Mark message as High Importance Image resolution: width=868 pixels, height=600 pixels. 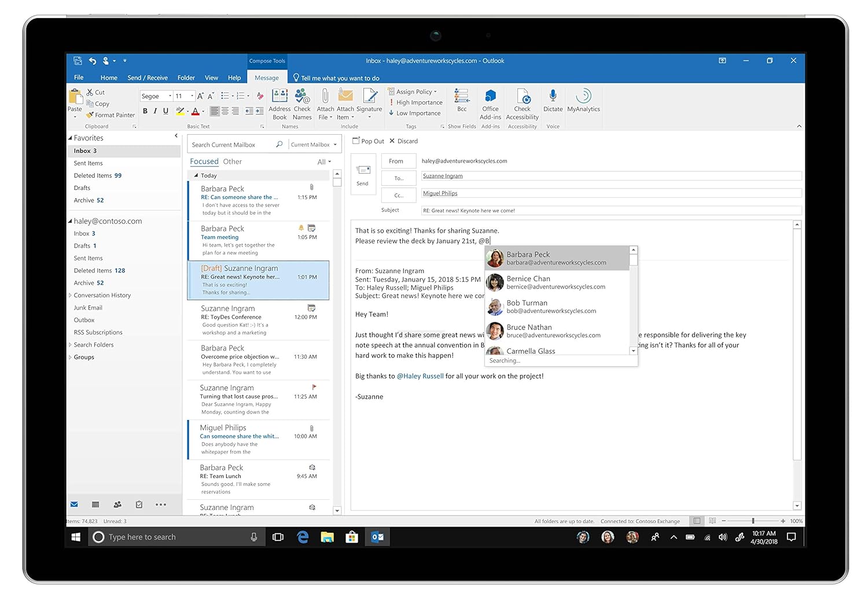(418, 102)
